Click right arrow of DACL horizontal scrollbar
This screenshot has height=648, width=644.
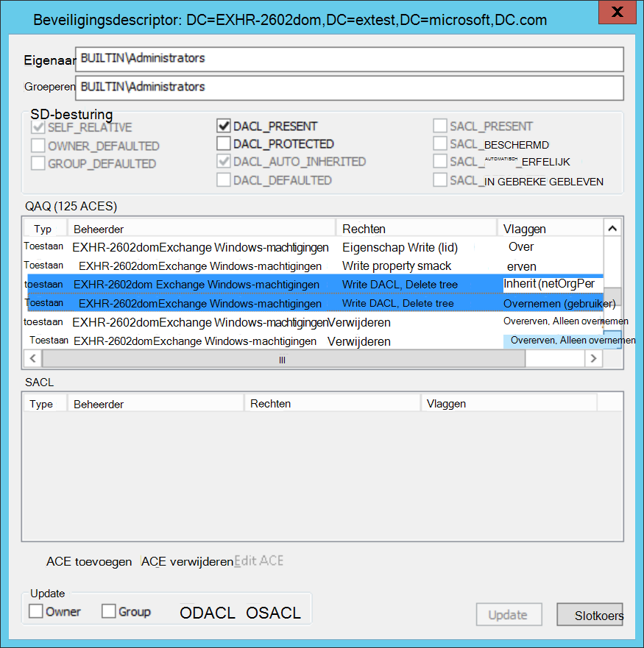click(x=593, y=358)
